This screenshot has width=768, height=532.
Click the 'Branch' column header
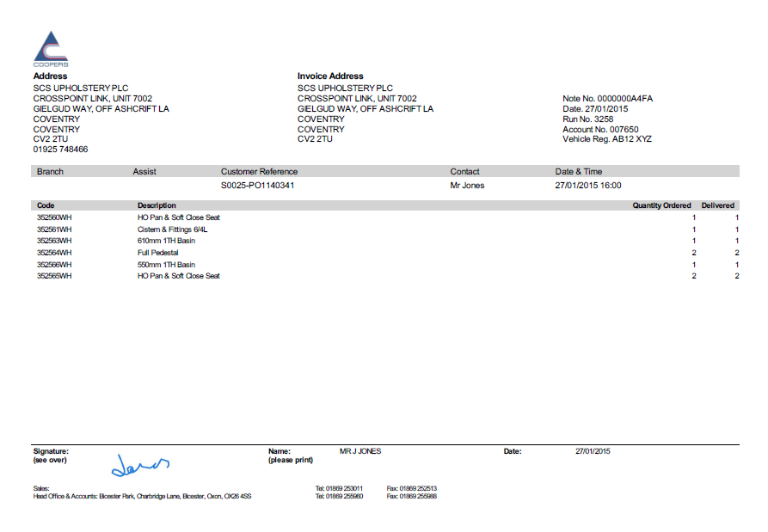coord(50,171)
